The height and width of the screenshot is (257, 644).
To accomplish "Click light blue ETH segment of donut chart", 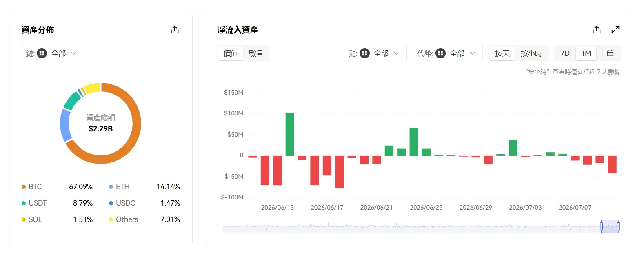I will click(65, 125).
